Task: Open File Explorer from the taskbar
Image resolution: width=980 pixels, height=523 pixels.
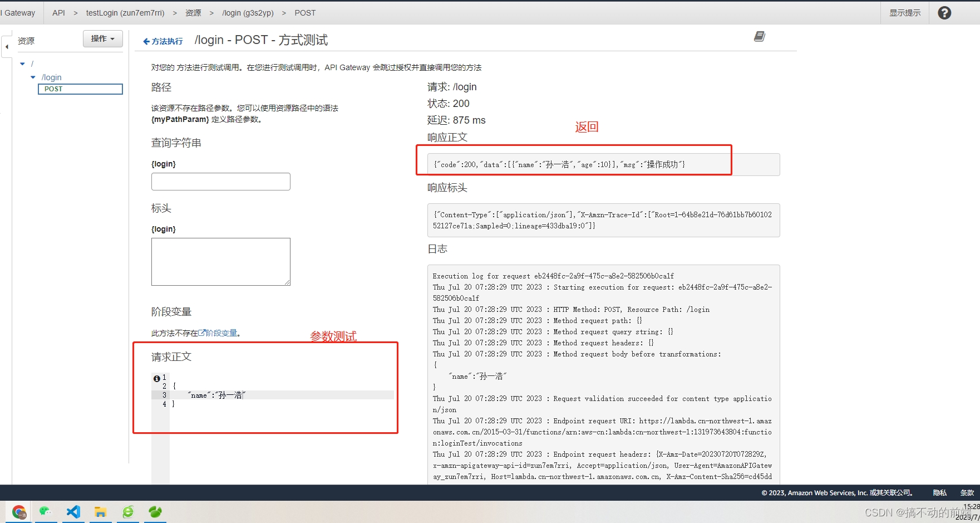Action: tap(100, 512)
